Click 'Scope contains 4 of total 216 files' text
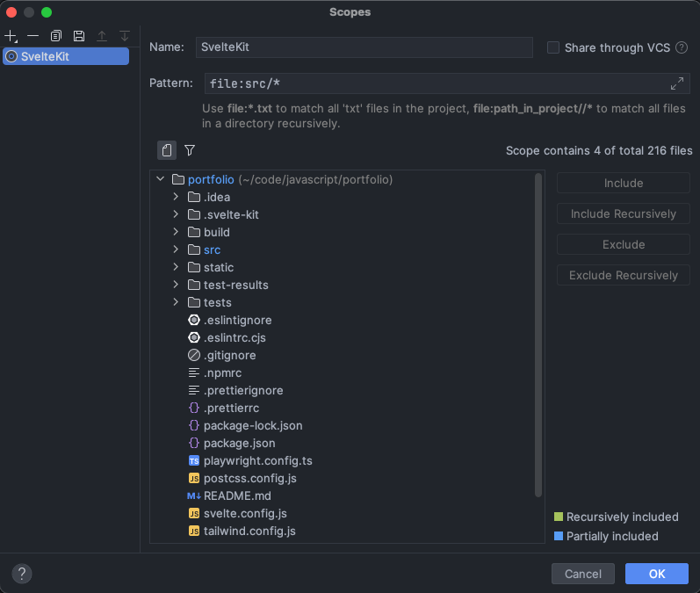 pos(599,150)
